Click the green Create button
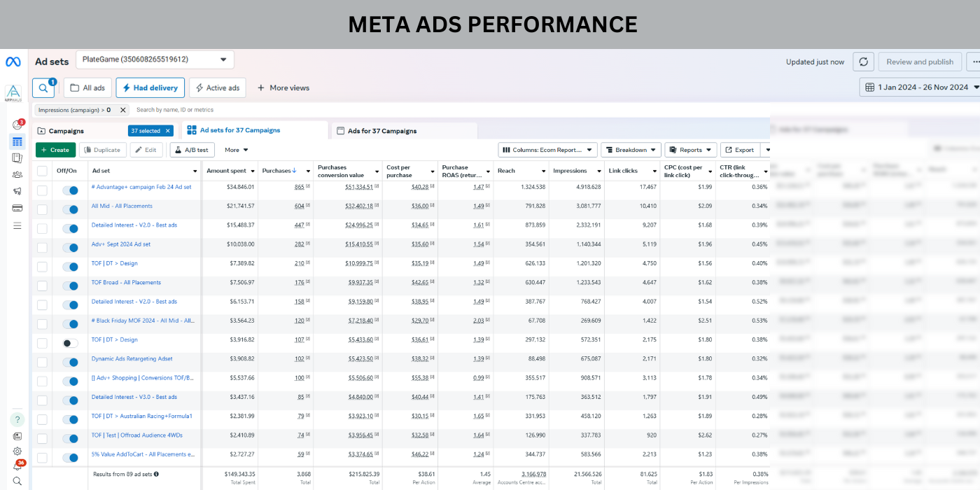The width and height of the screenshot is (980, 490). coord(55,150)
